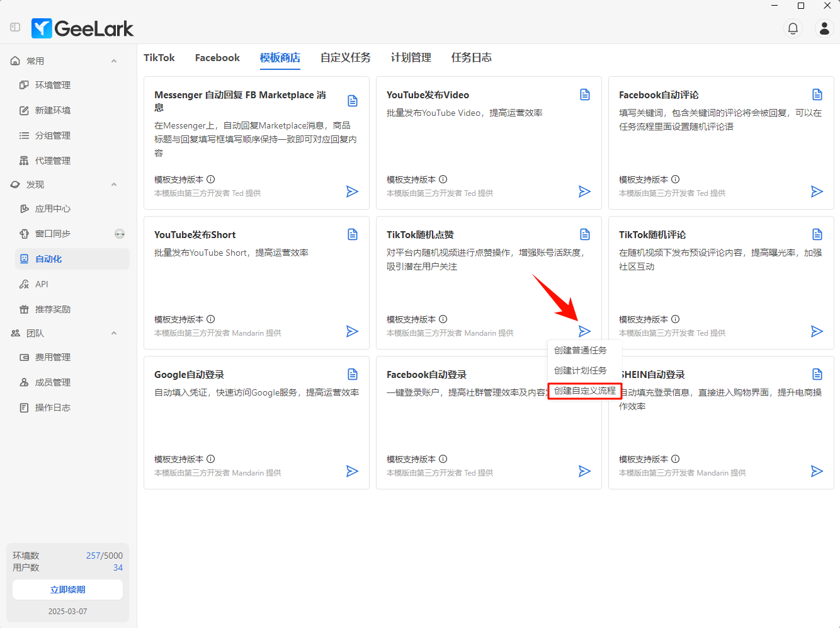Switch to the 任务日志 tab
840x628 pixels.
pos(471,58)
